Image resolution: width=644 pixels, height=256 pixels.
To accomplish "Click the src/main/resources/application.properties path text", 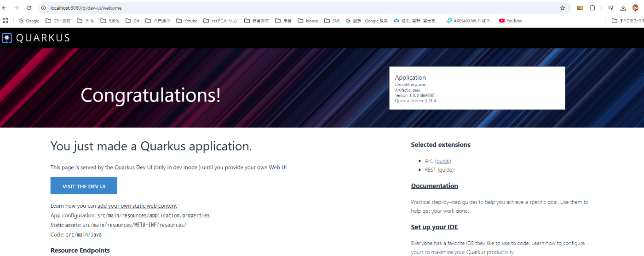I will tap(153, 215).
